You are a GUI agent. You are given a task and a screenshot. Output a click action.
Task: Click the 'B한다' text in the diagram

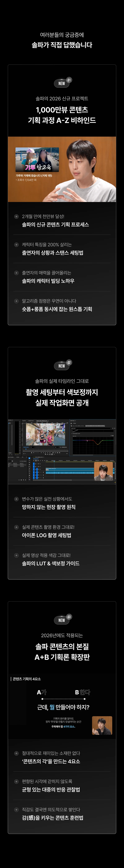click(x=83, y=692)
